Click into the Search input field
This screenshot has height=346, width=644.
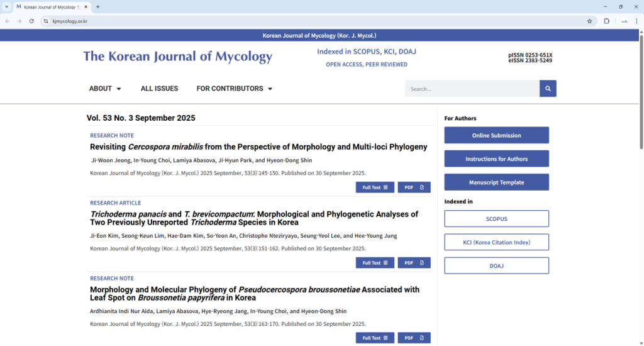coord(472,89)
